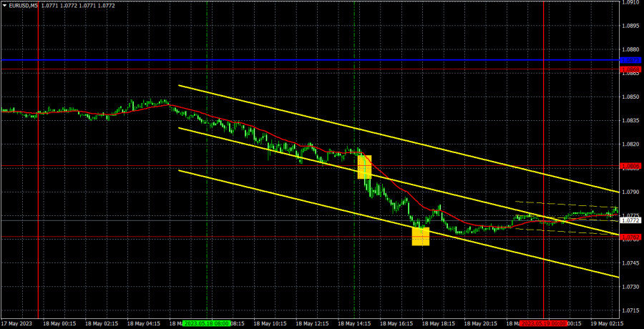
Task: Click the red 1.0868 price label
Action: point(630,69)
